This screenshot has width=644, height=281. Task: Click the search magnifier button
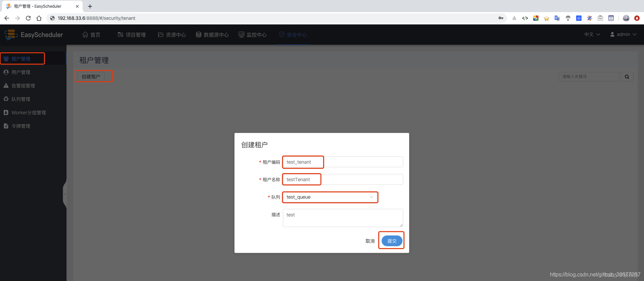click(x=627, y=77)
